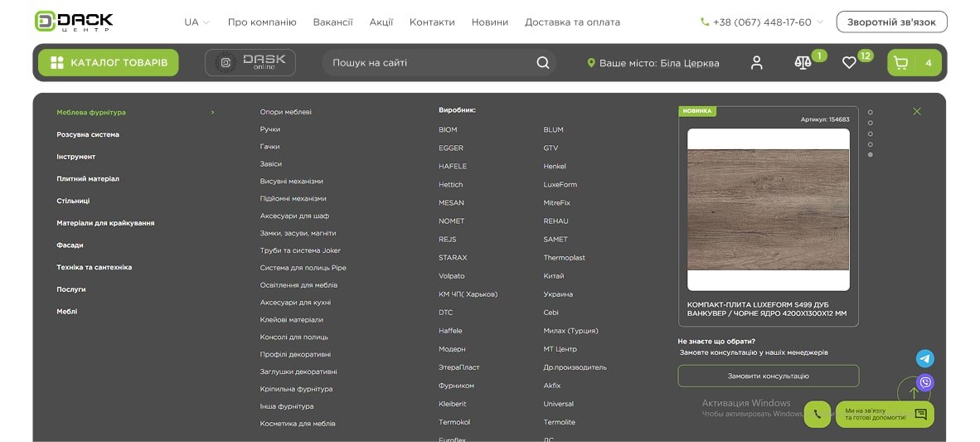Screen dimensions: 980x442
Task: Change city from Біла Церква
Action: (x=653, y=63)
